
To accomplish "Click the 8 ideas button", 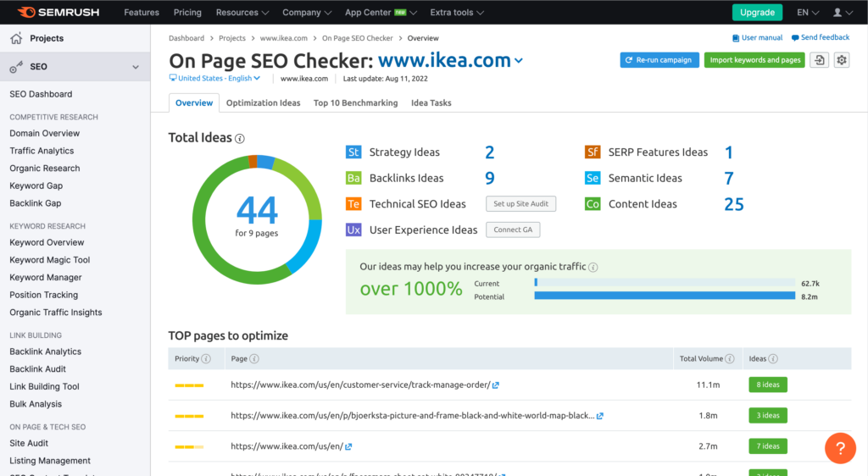I will coord(768,385).
